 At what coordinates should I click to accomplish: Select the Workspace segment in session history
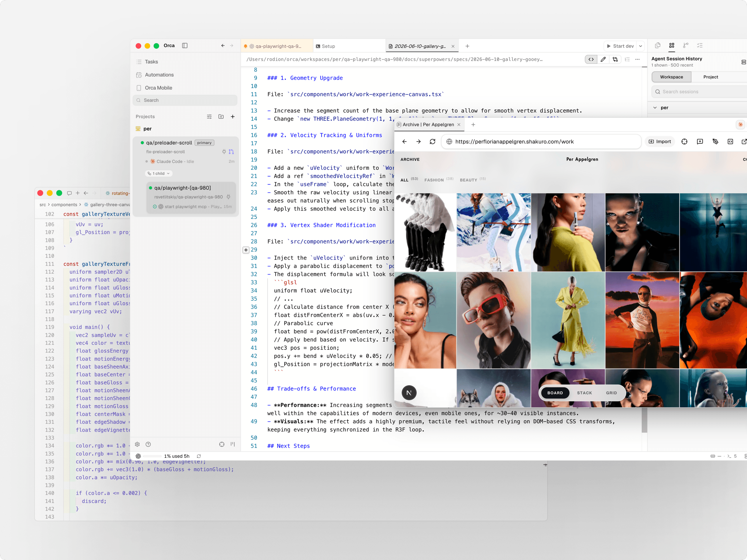pos(671,77)
